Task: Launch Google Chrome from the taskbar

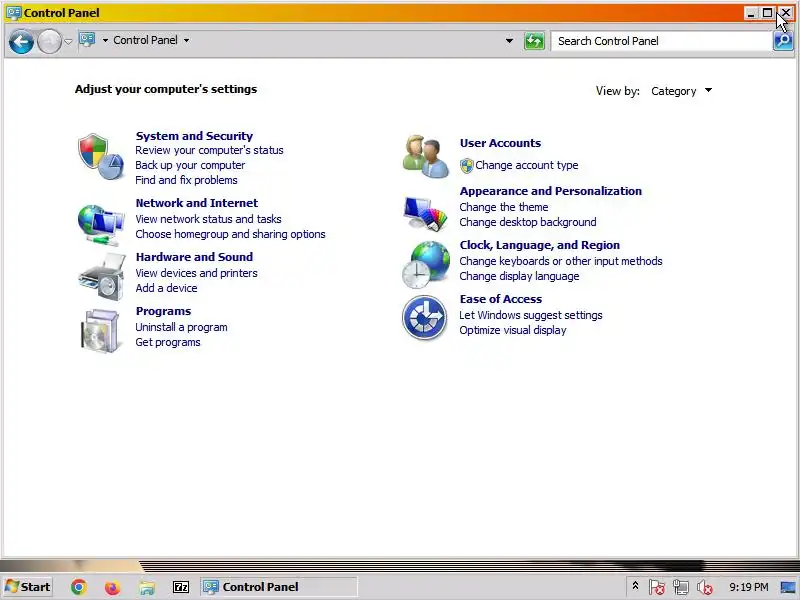Action: [x=79, y=587]
